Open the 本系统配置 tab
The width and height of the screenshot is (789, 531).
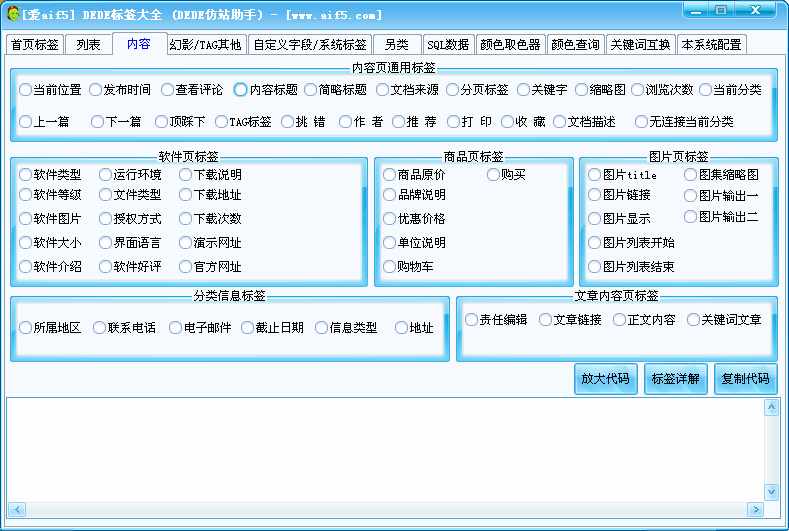coord(711,45)
